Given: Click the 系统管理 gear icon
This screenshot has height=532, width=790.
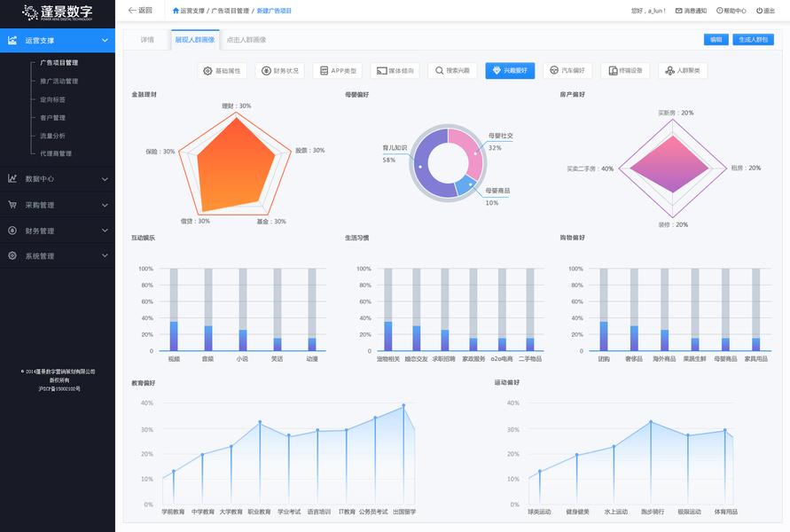Looking at the screenshot, I should 12,255.
